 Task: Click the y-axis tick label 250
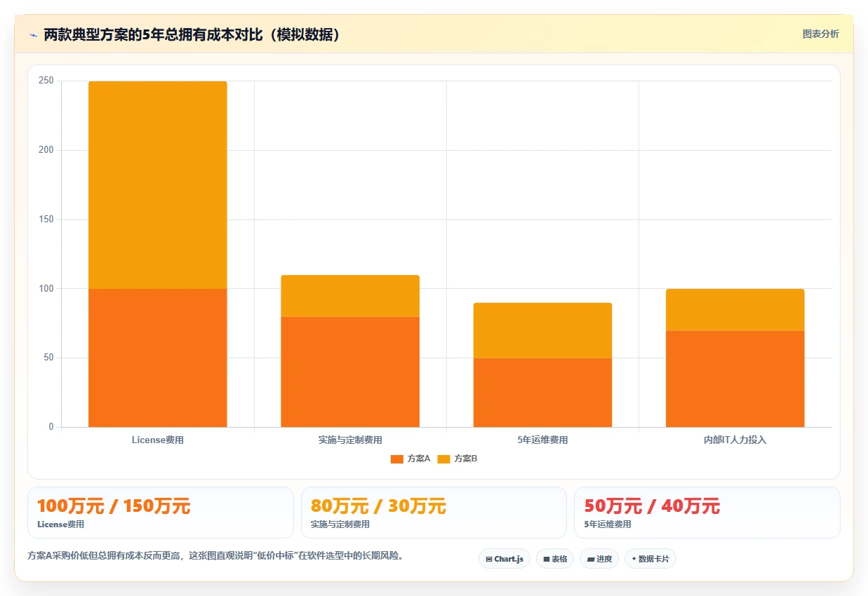coord(46,81)
